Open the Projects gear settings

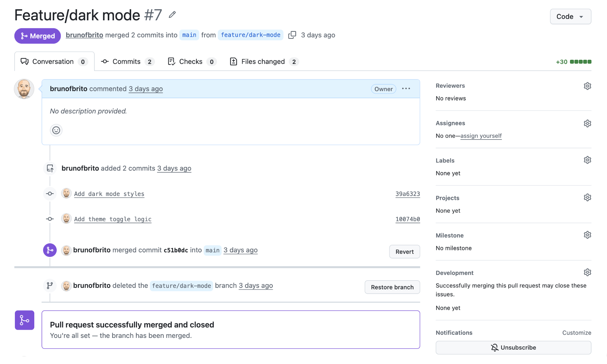[x=587, y=197]
